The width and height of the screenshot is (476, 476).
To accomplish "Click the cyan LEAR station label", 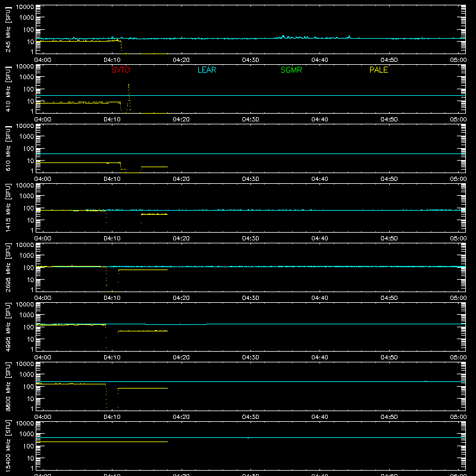I will tap(206, 70).
